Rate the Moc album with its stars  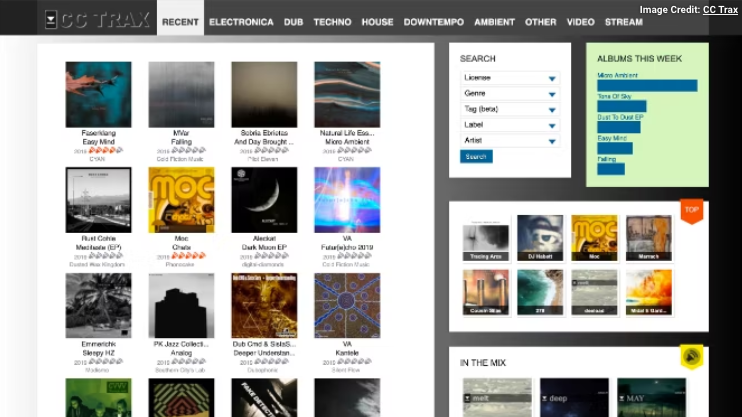click(x=188, y=256)
